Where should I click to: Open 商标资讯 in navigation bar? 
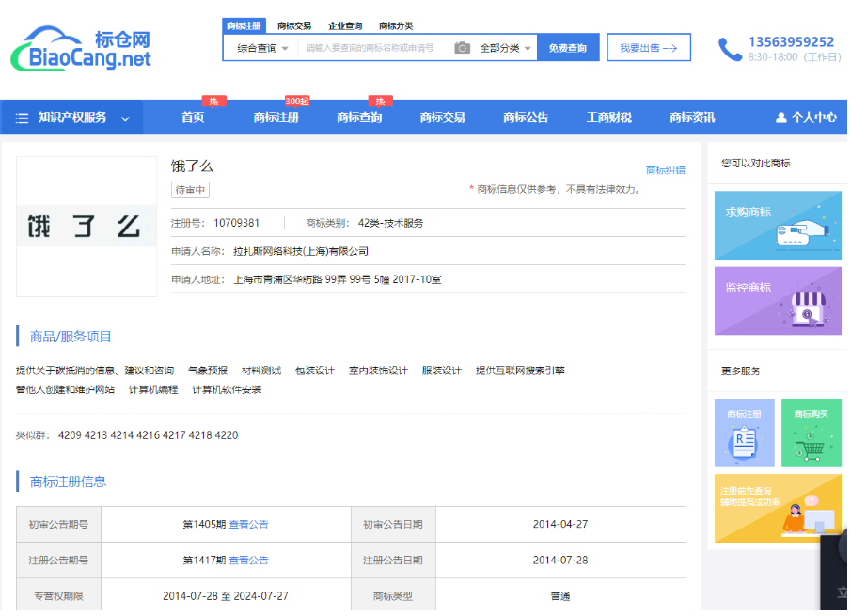click(x=692, y=118)
